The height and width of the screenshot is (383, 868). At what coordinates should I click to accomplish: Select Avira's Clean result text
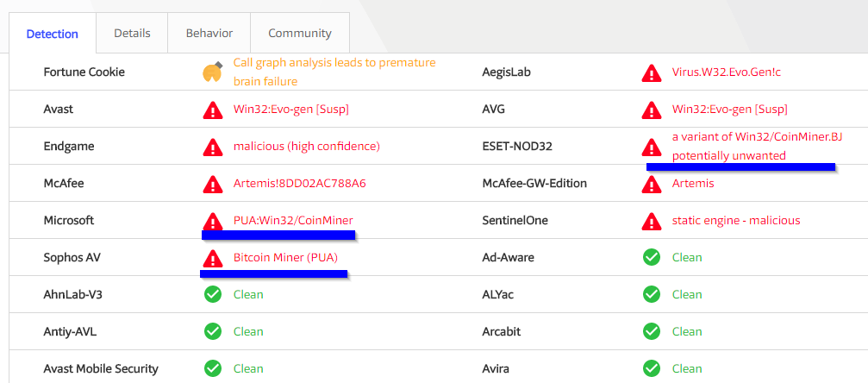pyautogui.click(x=687, y=369)
